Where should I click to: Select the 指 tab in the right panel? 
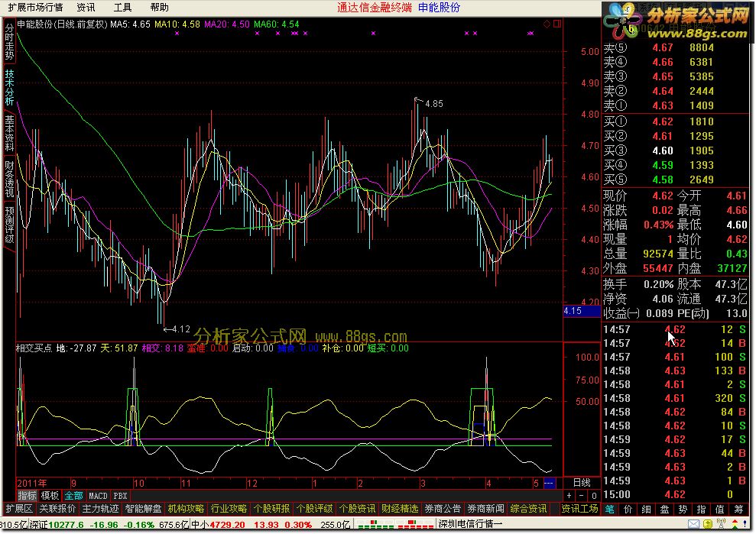coord(701,509)
